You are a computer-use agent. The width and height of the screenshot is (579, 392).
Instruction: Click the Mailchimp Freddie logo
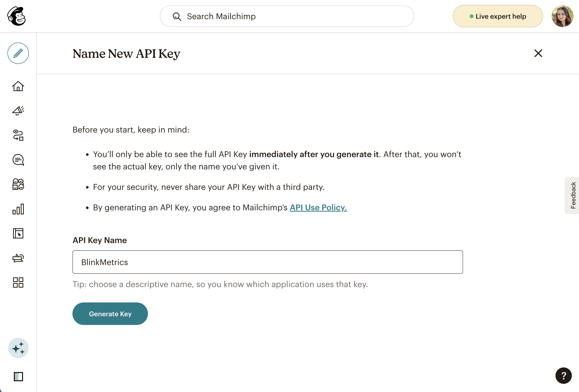point(16,16)
